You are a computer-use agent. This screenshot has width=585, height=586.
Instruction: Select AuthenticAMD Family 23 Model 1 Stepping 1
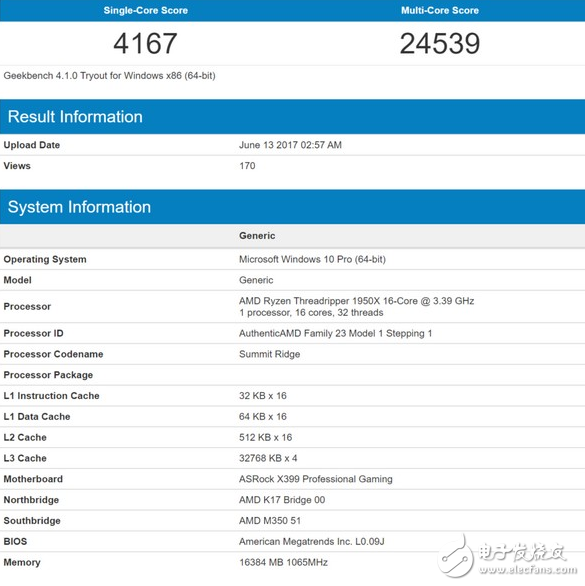point(335,333)
